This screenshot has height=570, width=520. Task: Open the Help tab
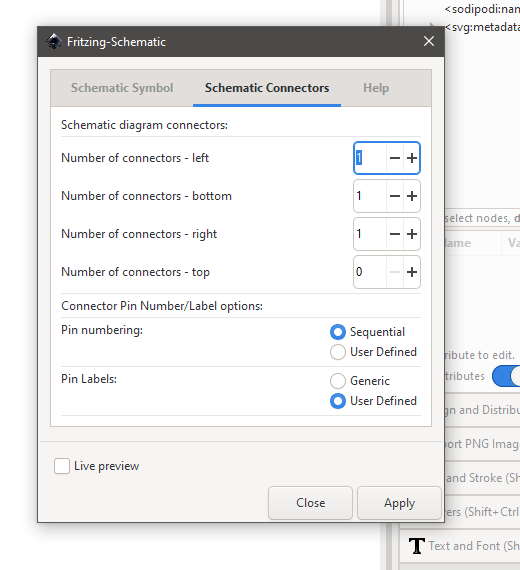[376, 88]
